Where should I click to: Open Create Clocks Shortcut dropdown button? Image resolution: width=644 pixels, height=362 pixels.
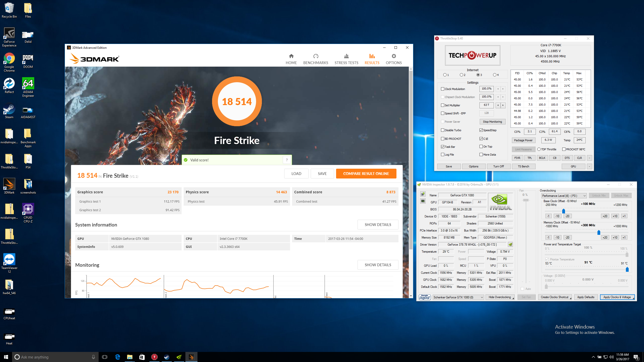(555, 297)
